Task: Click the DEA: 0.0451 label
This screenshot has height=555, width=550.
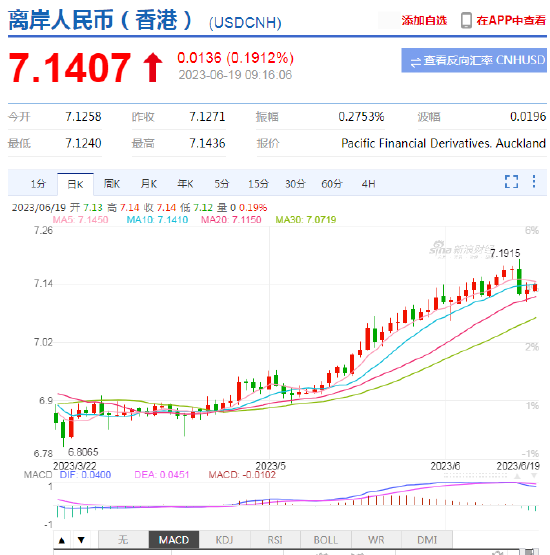Action: click(x=162, y=475)
